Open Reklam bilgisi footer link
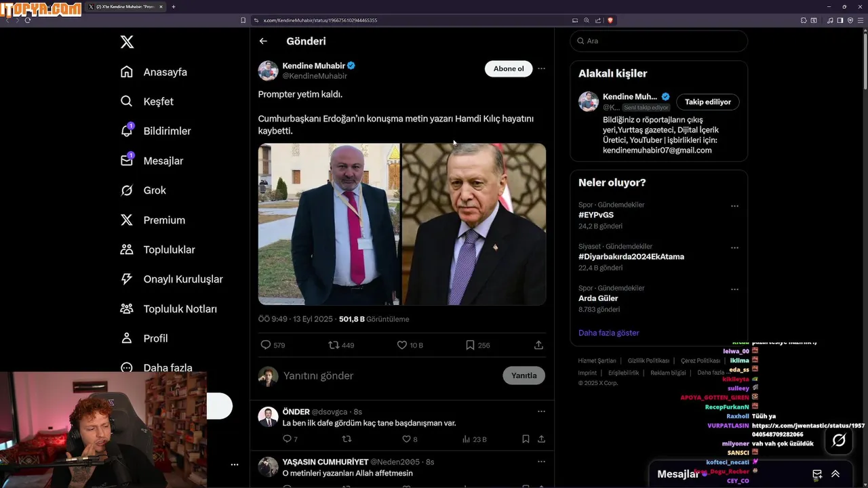The width and height of the screenshot is (868, 488). tap(668, 373)
